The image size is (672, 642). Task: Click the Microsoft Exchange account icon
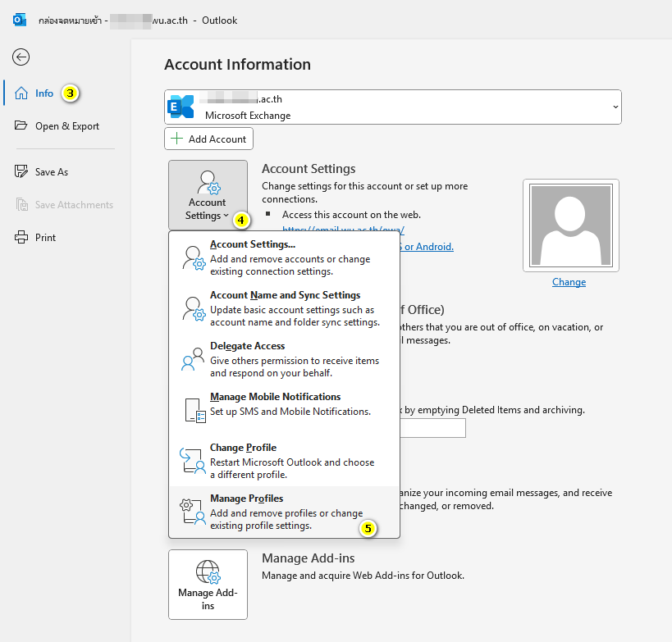181,107
